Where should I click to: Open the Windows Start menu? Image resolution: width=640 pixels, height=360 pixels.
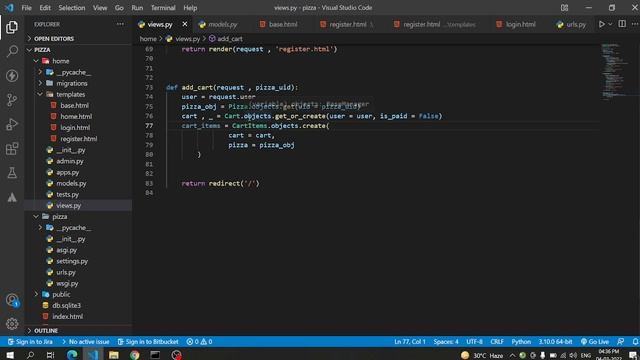coord(10,355)
